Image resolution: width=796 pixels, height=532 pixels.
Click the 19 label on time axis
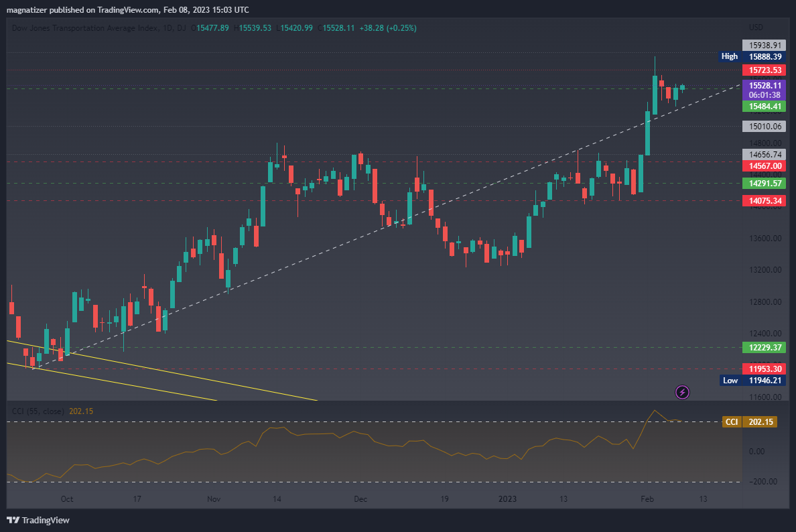[x=444, y=499]
